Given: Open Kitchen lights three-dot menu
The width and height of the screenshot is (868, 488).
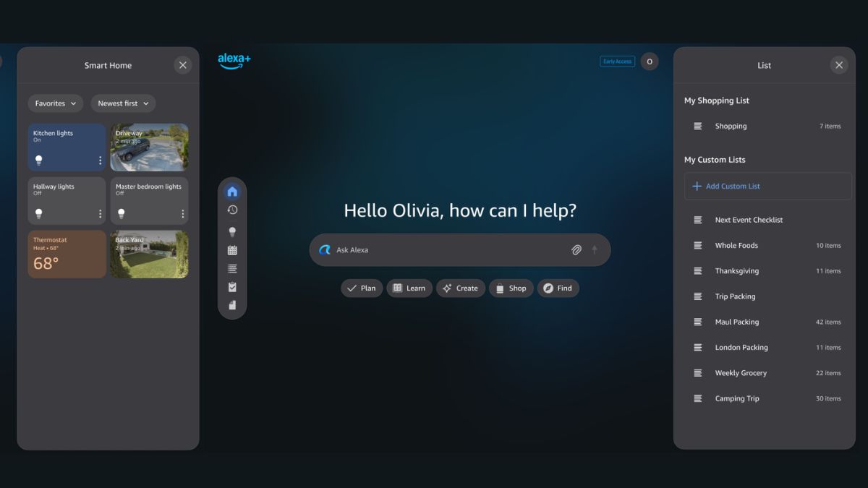Looking at the screenshot, I should click(x=101, y=160).
